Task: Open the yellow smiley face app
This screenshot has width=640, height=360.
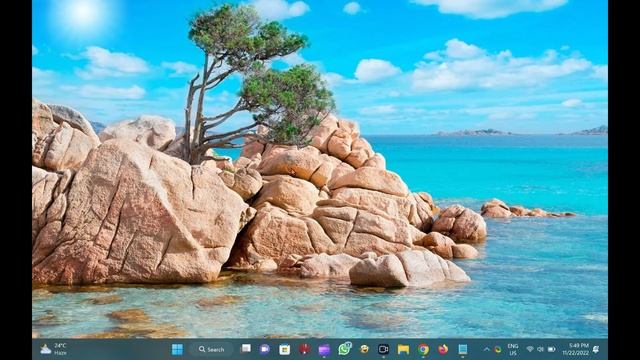Action: (x=364, y=349)
